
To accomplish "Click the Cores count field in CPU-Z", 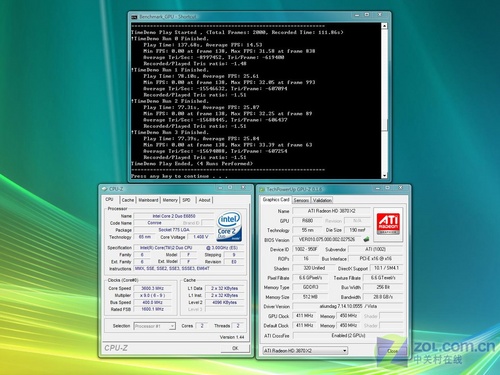I will 202,326.
